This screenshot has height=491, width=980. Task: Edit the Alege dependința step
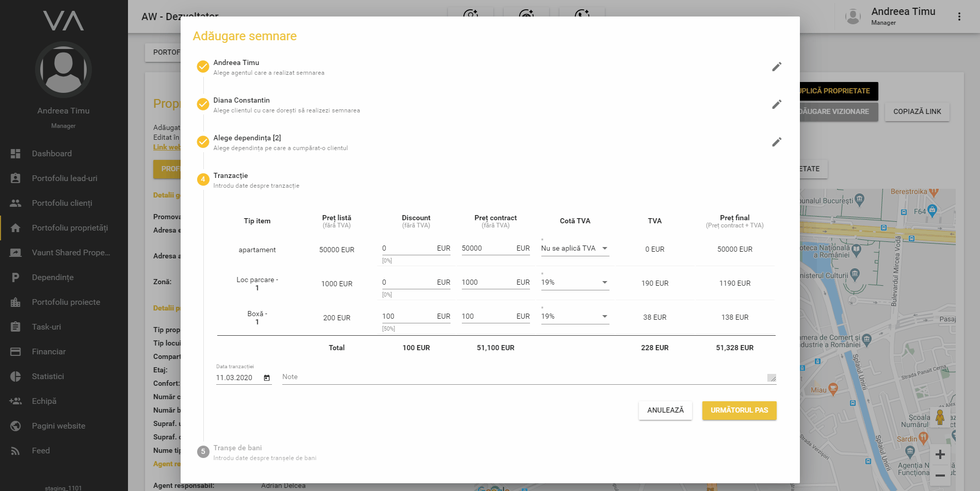point(776,142)
